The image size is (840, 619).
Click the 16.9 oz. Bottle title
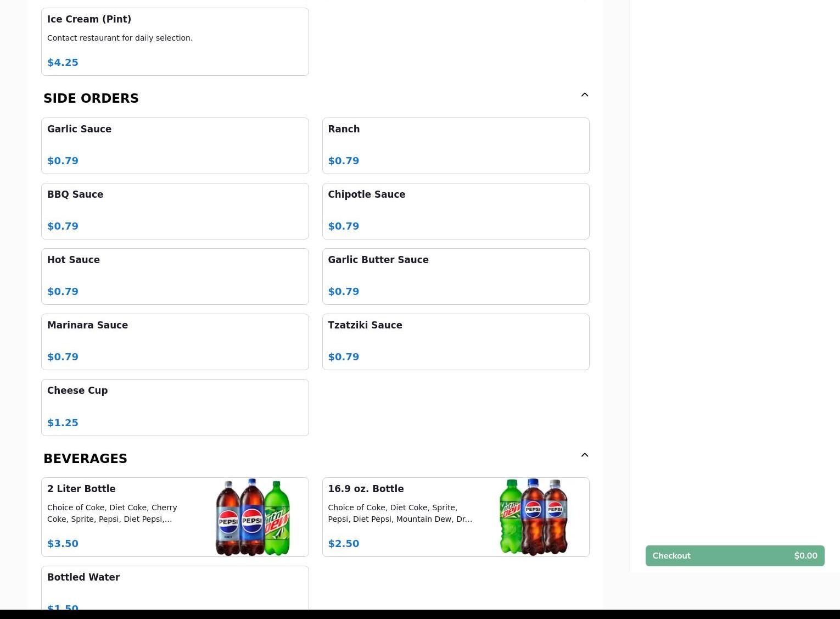pyautogui.click(x=366, y=489)
